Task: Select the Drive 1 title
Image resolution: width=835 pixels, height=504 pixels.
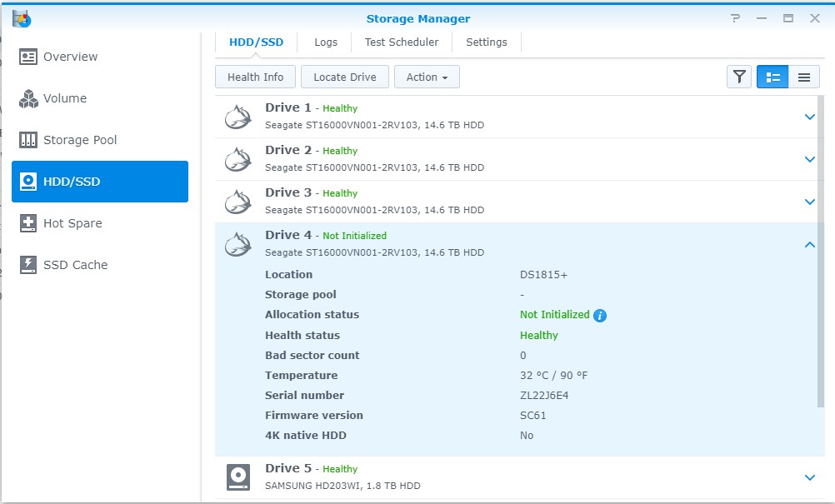Action: click(x=288, y=107)
